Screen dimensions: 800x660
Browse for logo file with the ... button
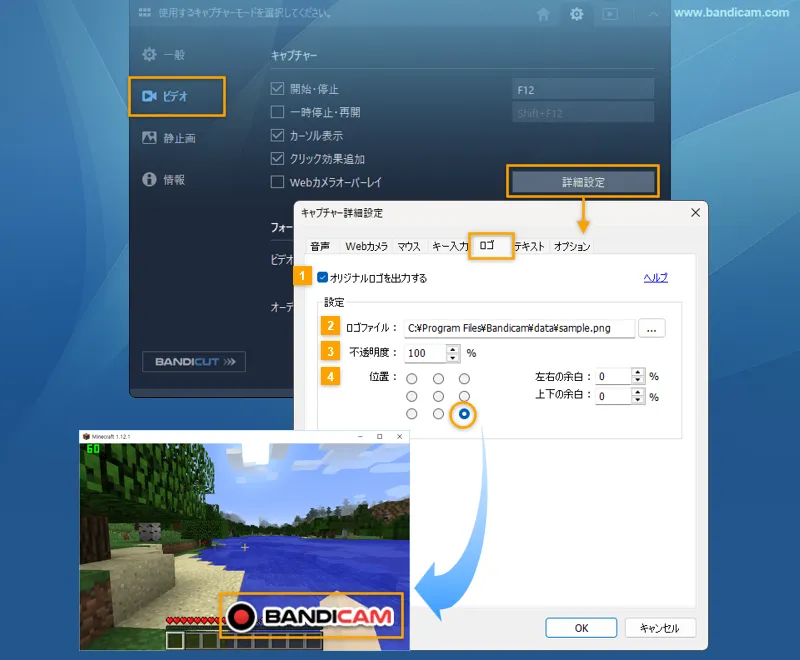[x=652, y=328]
